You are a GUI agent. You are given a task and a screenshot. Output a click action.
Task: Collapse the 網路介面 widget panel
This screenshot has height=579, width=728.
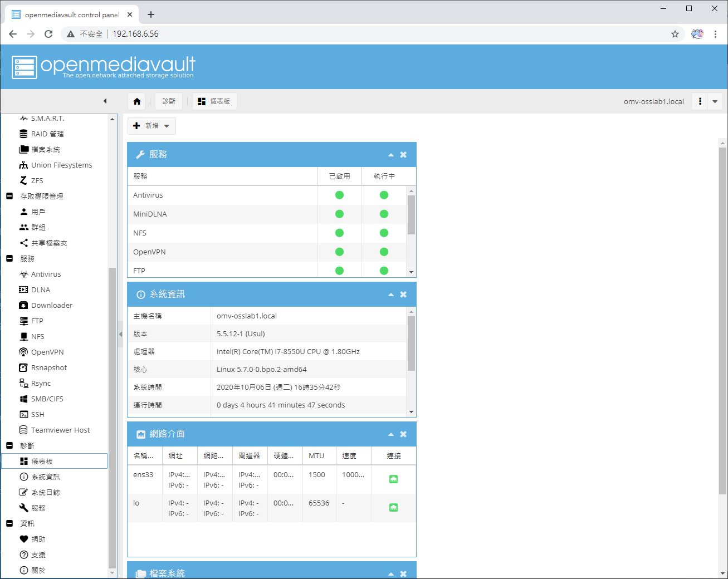pyautogui.click(x=391, y=434)
